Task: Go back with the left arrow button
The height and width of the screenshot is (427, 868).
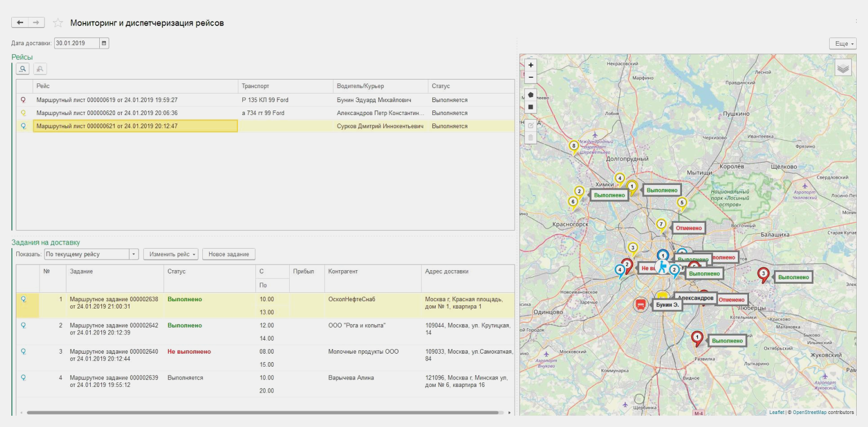Action: pos(20,23)
